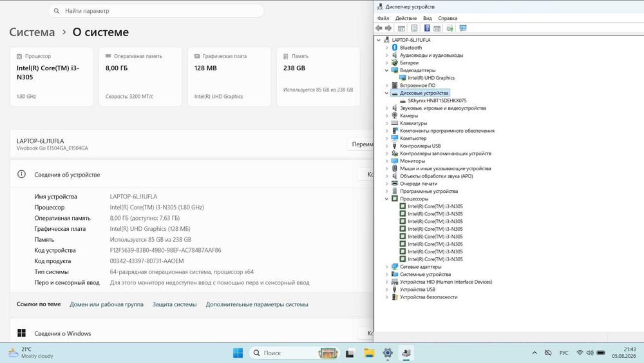The width and height of the screenshot is (644, 363).
Task: Show hidden tray icons with the chevron
Action: [535, 353]
